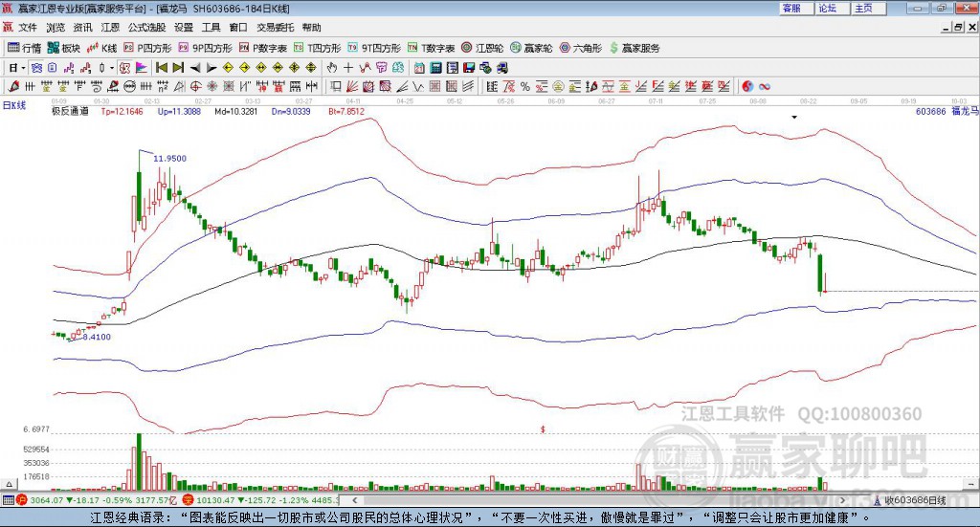The image size is (980, 527).
Task: Open the 赢家轮 wheel tool
Action: pos(531,48)
